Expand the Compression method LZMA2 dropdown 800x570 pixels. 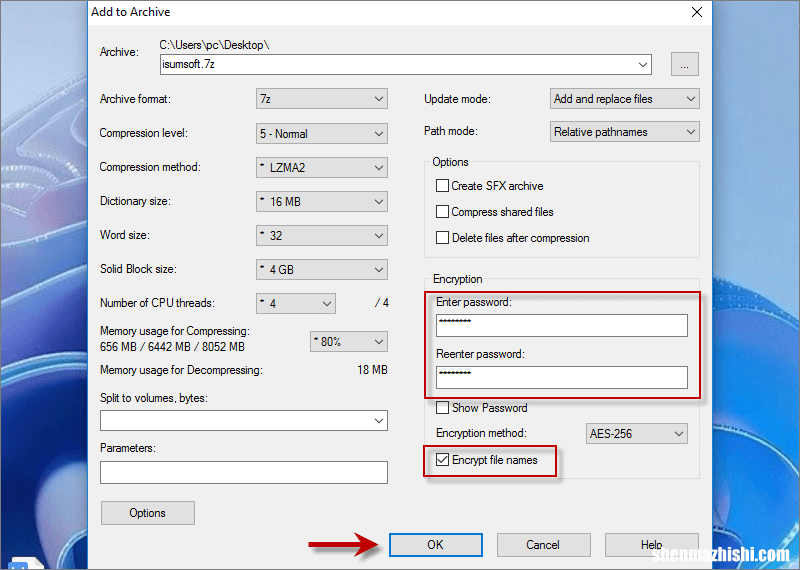tap(321, 167)
